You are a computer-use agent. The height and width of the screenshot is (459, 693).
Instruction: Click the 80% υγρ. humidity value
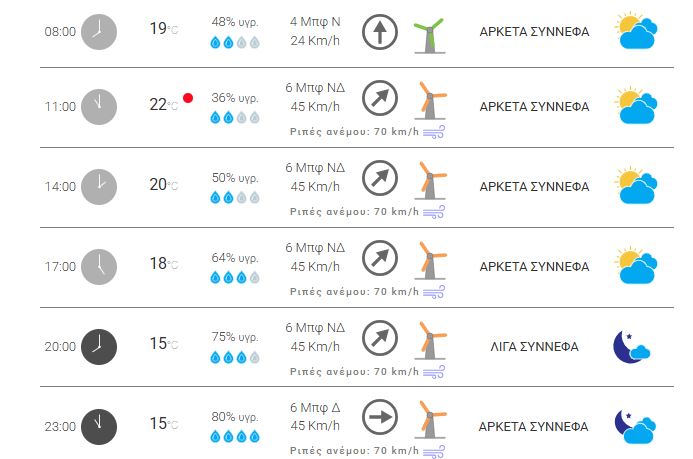tap(234, 416)
